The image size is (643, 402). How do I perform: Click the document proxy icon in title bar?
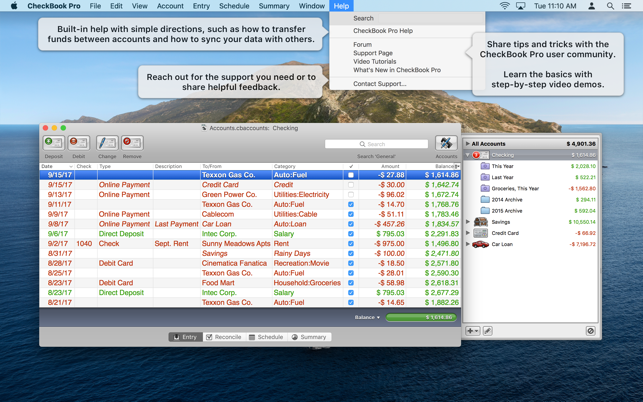click(x=204, y=128)
